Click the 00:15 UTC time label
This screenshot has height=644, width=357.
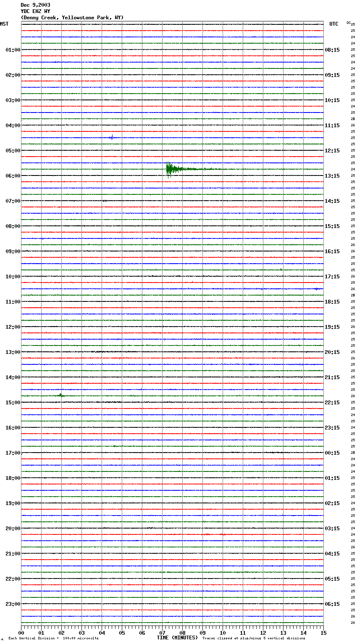click(x=332, y=453)
